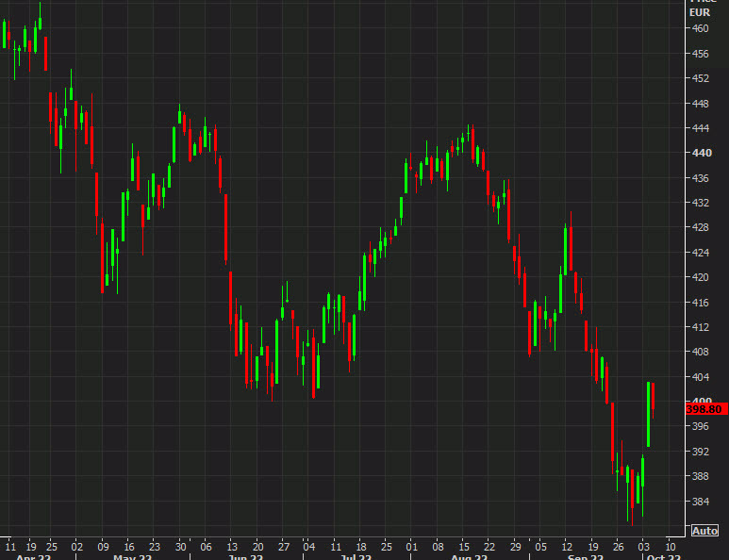
Task: Select the 452 price level label
Action: [700, 78]
